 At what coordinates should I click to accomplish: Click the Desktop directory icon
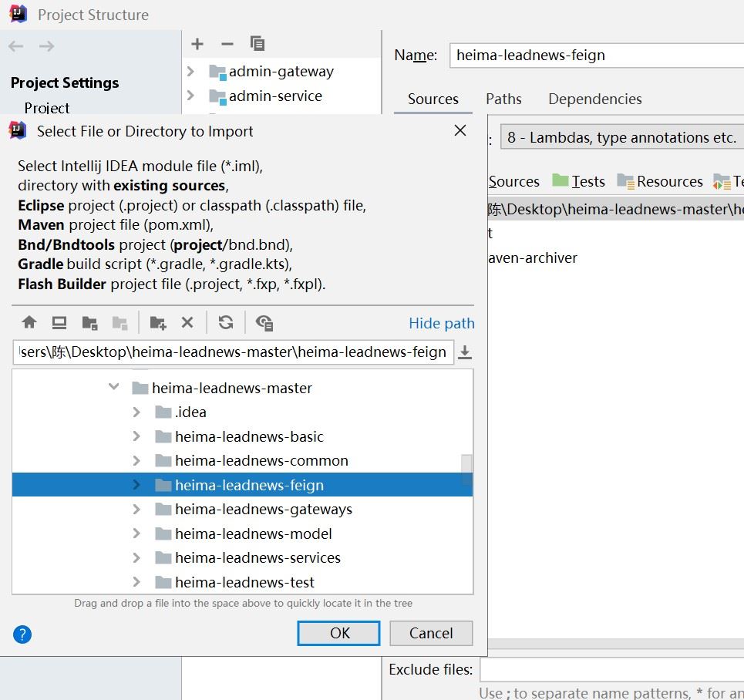(59, 323)
